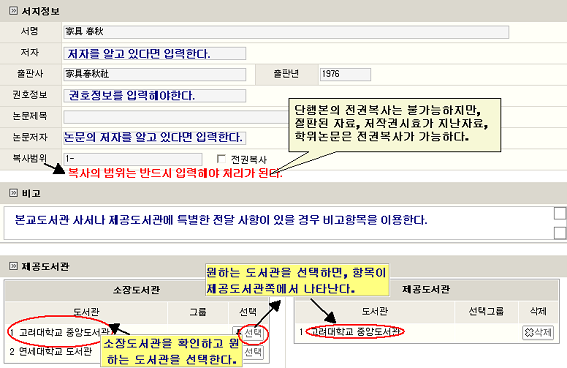The width and height of the screenshot is (567, 368).
Task: Click the 선택그룹 column header
Action: (486, 311)
